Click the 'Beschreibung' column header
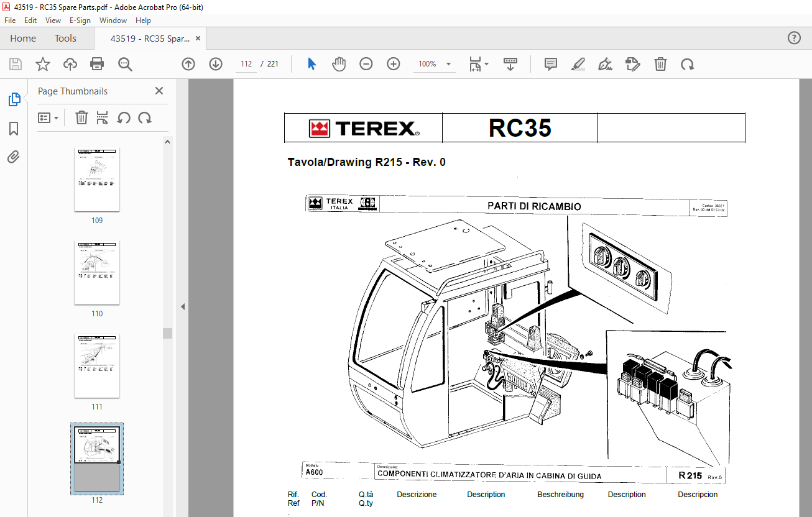 (x=560, y=495)
